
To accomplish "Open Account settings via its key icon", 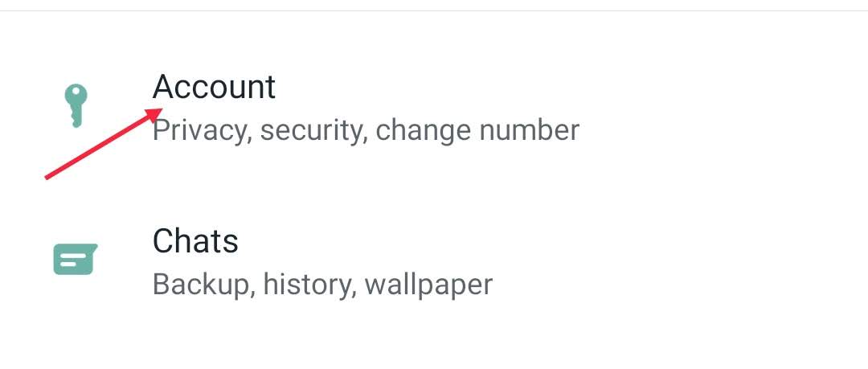I will point(76,105).
